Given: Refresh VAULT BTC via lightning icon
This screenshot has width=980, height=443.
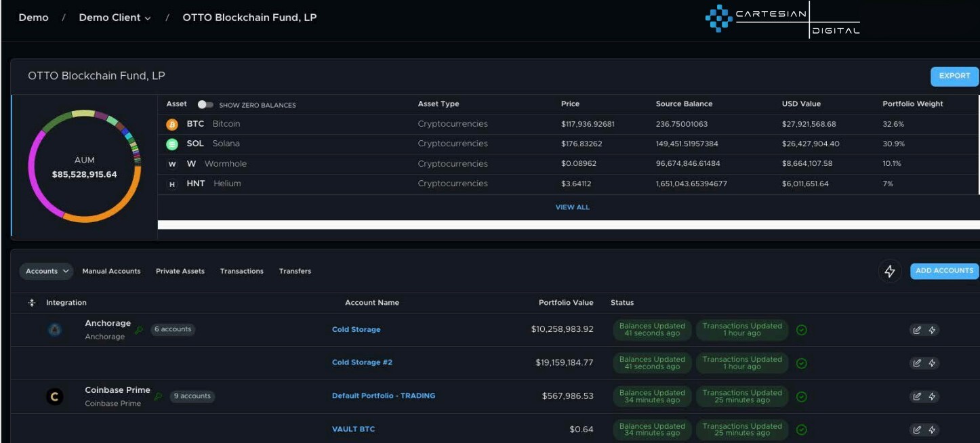Looking at the screenshot, I should pos(932,429).
